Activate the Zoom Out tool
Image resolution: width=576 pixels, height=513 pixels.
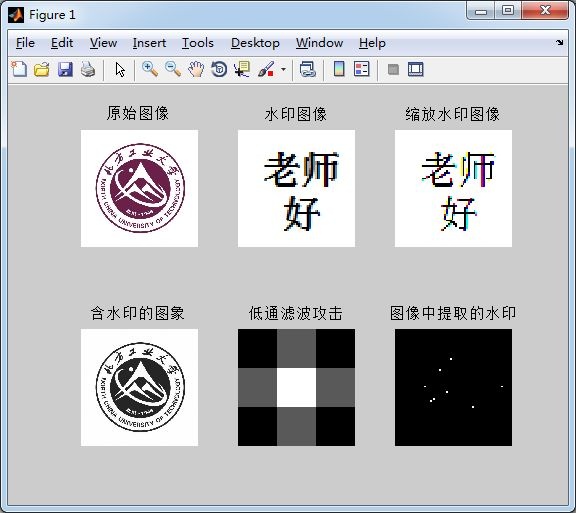pos(173,69)
